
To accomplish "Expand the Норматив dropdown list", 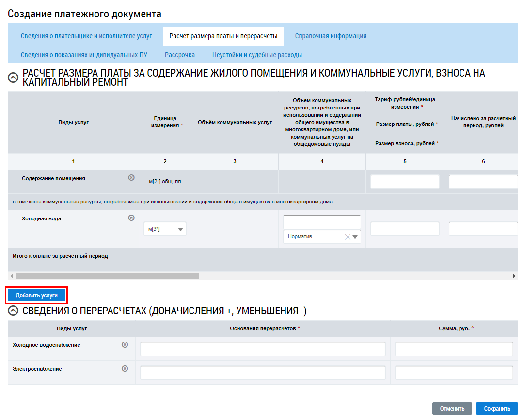I will click(355, 237).
